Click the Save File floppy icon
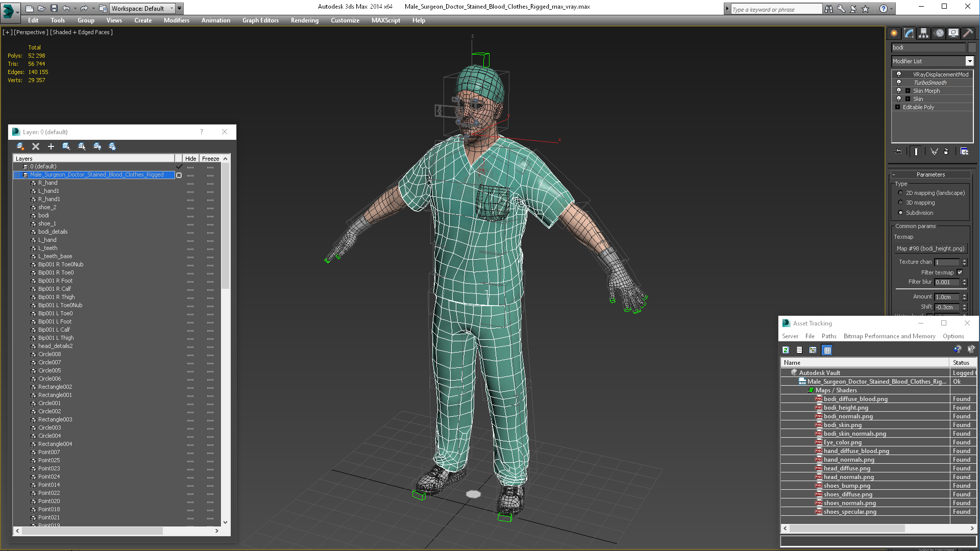980x551 pixels. (54, 8)
